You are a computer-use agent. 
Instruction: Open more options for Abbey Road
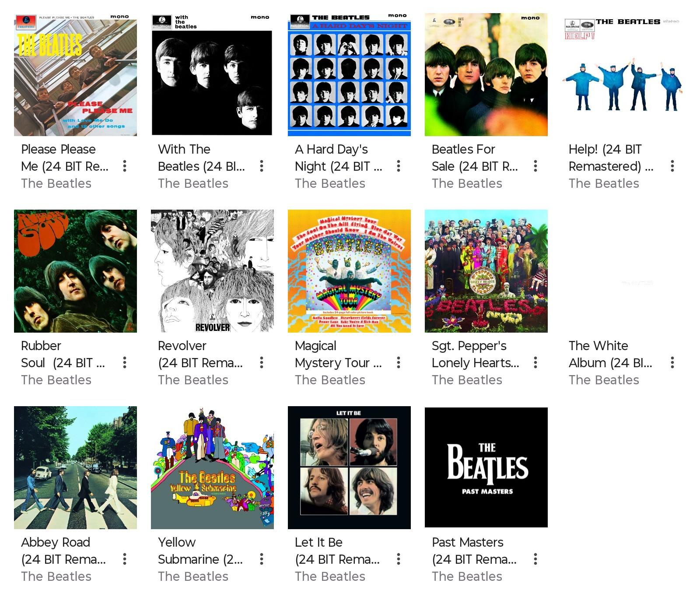(x=125, y=559)
